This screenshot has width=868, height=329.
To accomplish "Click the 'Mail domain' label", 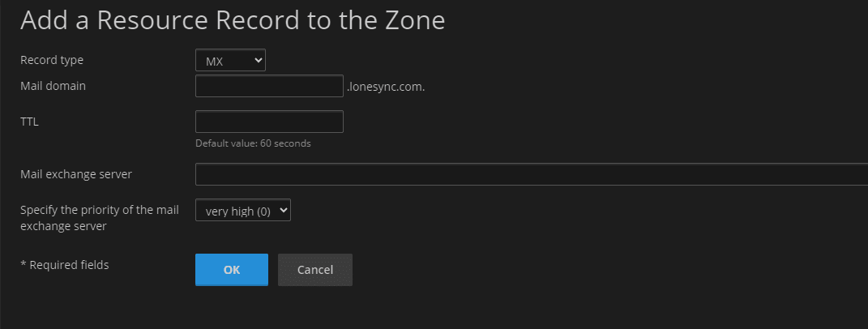I will point(53,84).
